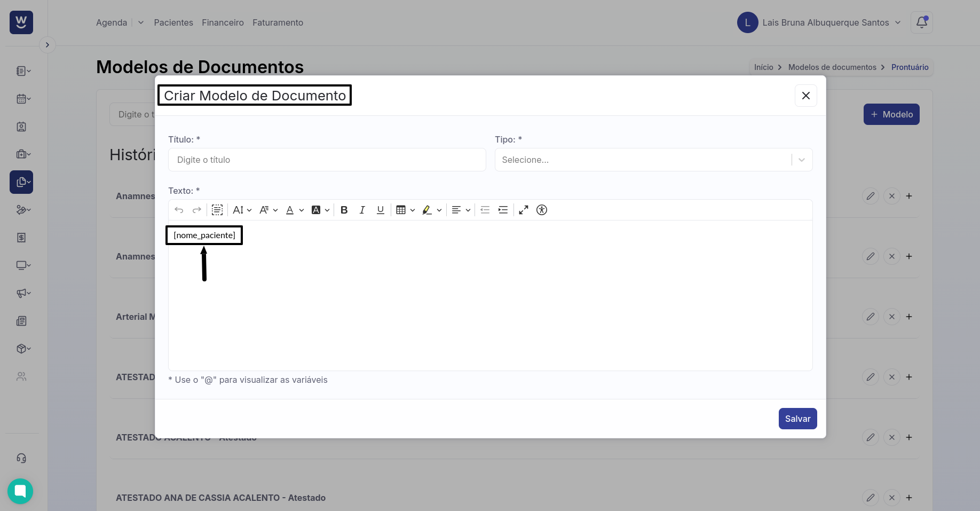Toggle fullscreen editor mode
This screenshot has width=980, height=511.
524,210
